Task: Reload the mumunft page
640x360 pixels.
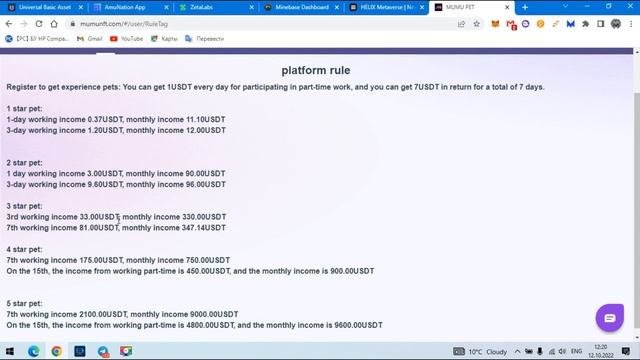Action: point(39,24)
